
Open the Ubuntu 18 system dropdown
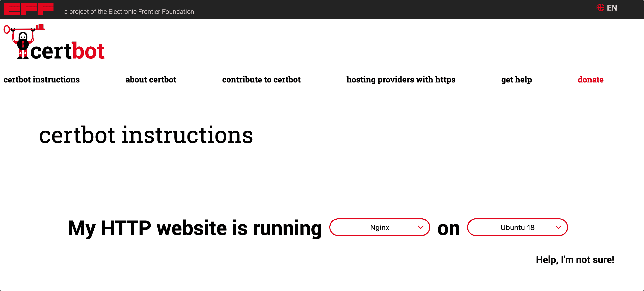tap(517, 227)
